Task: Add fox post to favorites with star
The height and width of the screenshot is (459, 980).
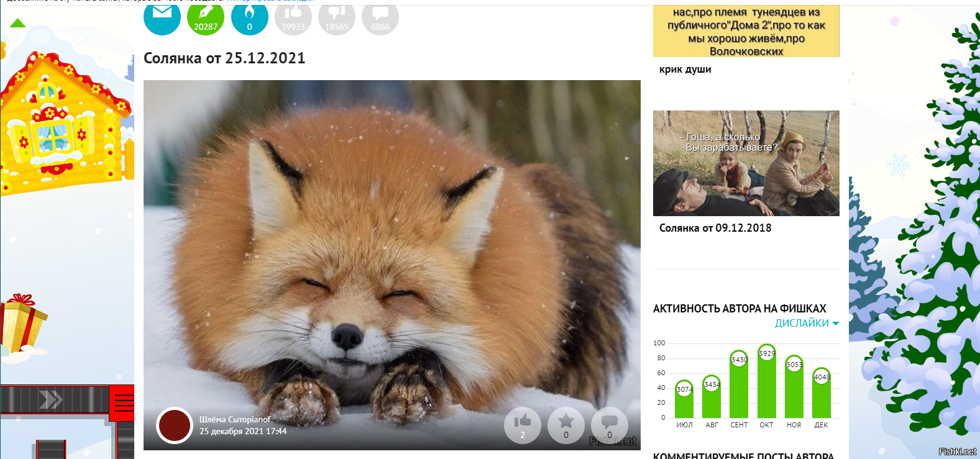Action: (x=566, y=425)
